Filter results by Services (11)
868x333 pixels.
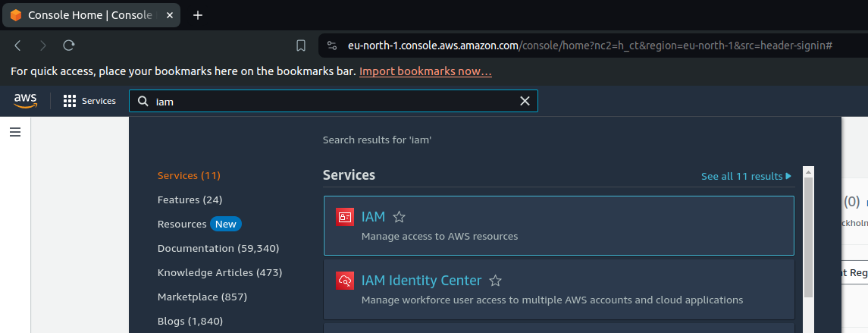pos(189,176)
